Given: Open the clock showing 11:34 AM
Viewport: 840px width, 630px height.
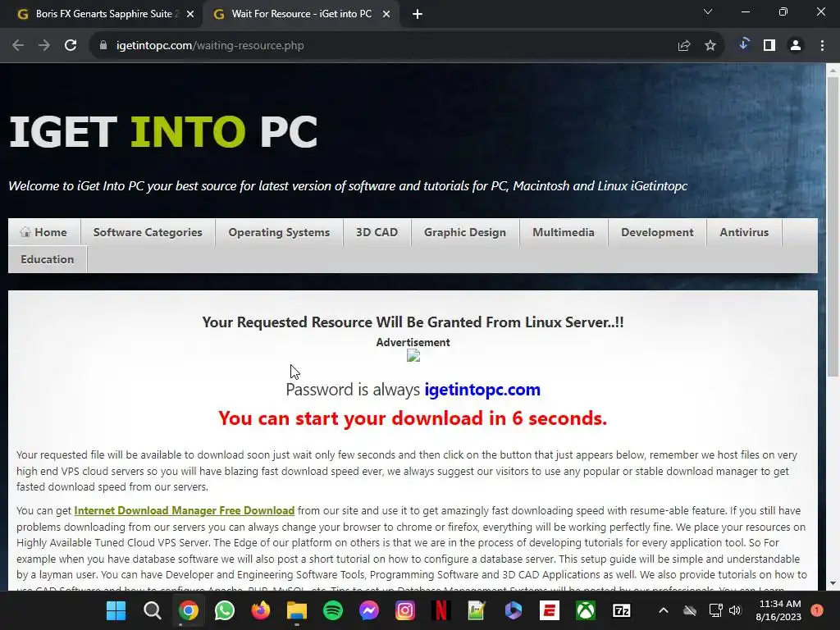Looking at the screenshot, I should (x=779, y=610).
